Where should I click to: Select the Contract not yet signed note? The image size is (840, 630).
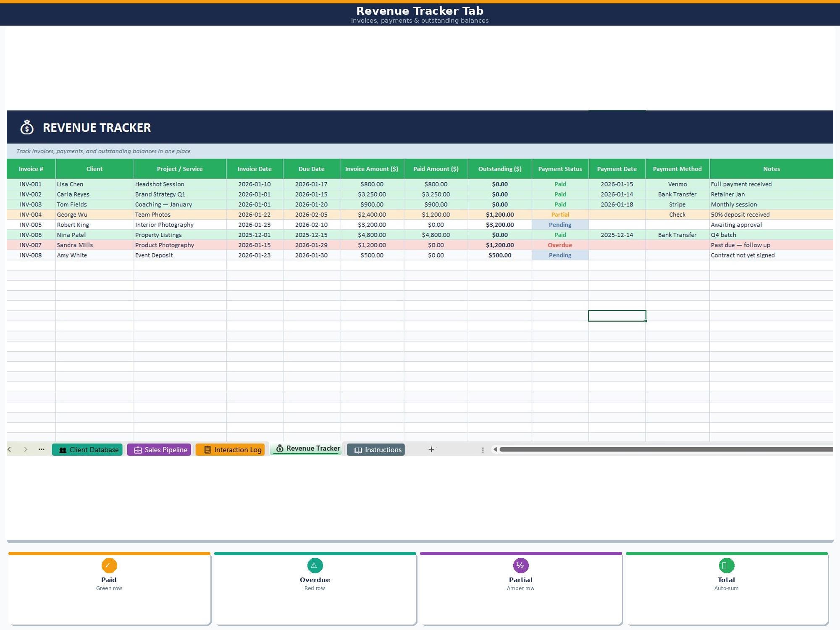coord(771,255)
